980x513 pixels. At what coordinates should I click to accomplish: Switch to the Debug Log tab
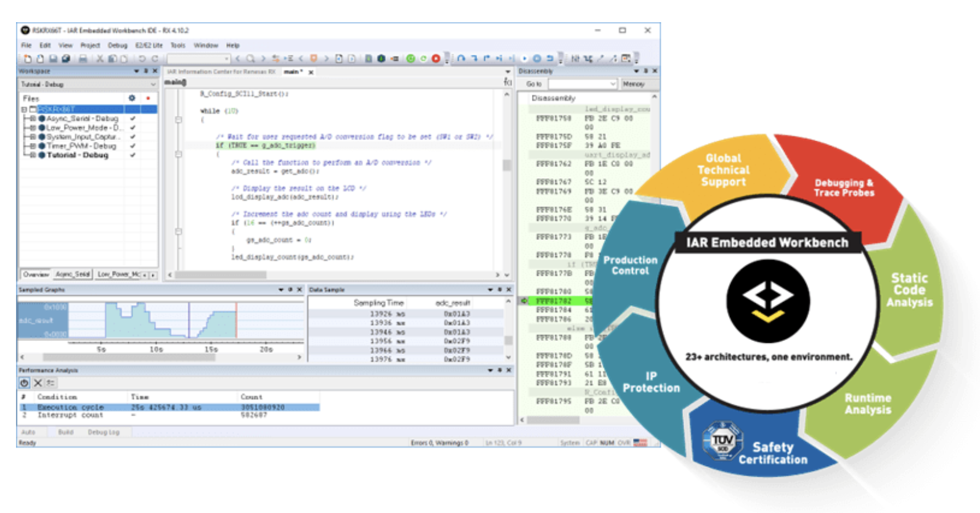point(104,432)
